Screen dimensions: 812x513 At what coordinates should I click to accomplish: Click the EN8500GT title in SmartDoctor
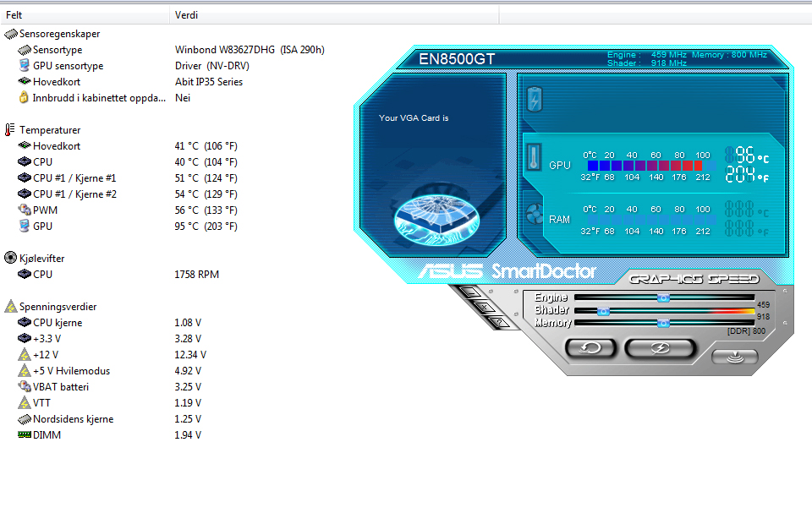457,59
